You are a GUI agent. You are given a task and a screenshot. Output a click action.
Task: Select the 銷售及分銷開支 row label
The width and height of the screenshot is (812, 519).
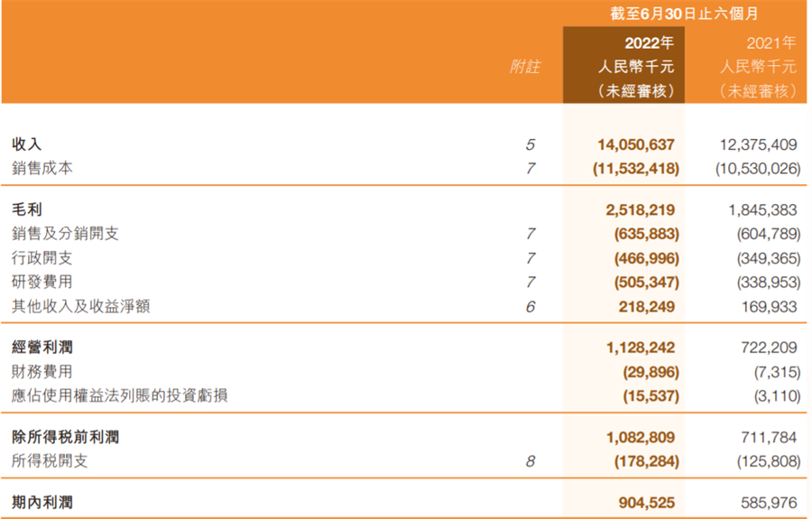point(65,233)
